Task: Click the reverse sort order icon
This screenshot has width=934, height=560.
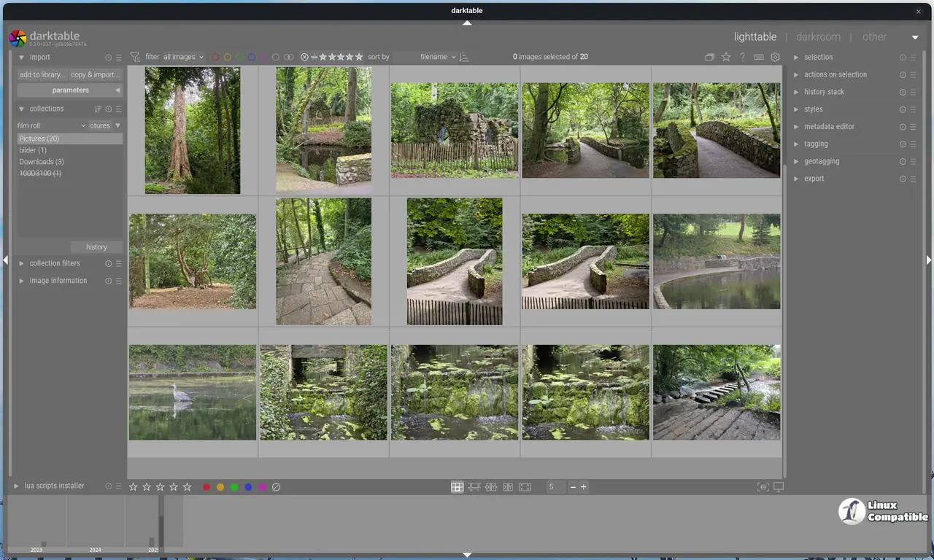Action: tap(465, 57)
